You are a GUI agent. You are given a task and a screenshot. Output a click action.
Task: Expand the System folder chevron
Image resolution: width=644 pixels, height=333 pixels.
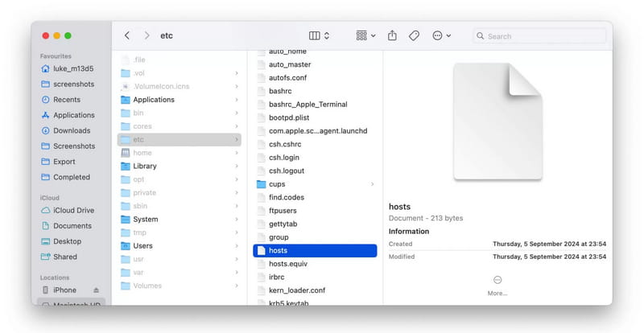(x=237, y=220)
